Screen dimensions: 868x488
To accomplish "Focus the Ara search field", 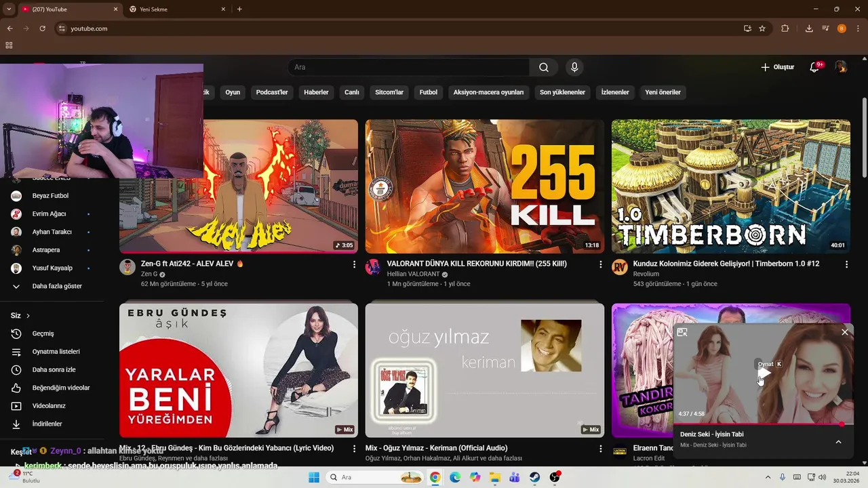I will tap(409, 67).
